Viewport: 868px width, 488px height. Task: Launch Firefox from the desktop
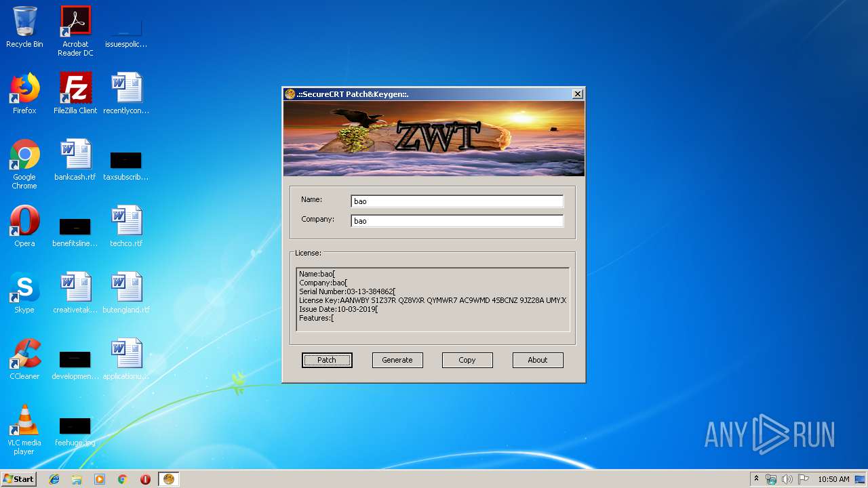pyautogui.click(x=24, y=94)
